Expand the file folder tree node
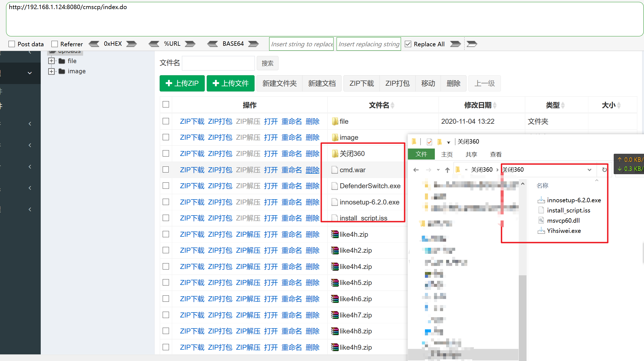The height and width of the screenshot is (361, 644). pyautogui.click(x=51, y=61)
